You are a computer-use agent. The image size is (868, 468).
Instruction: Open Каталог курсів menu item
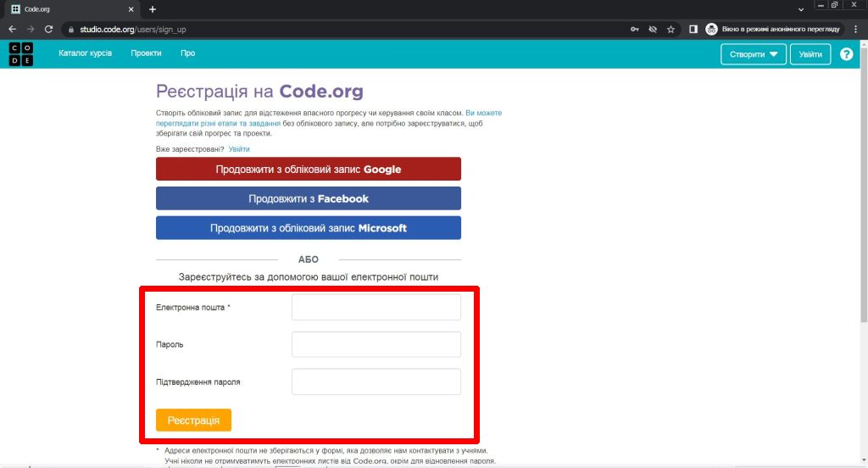click(x=86, y=53)
